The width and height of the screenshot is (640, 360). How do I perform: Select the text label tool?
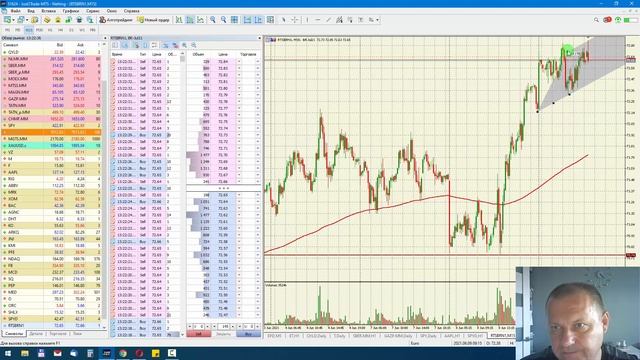tap(360, 20)
